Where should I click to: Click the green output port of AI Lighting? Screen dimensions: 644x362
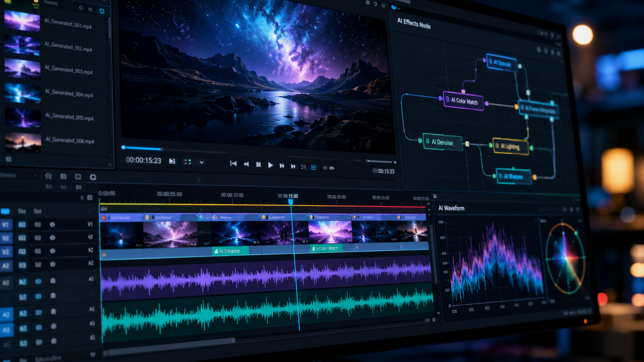pyautogui.click(x=532, y=148)
